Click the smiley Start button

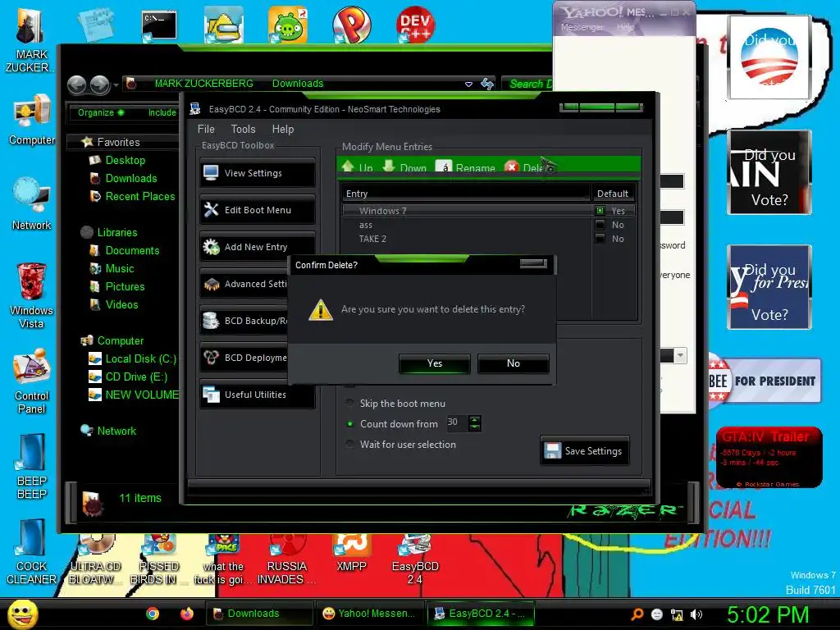click(22, 614)
